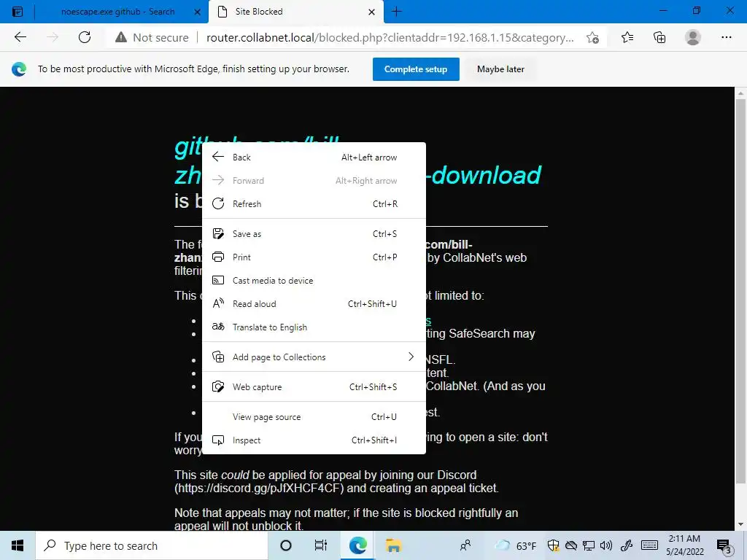The height and width of the screenshot is (560, 747).
Task: Click the OneDrive cloud tray icon
Action: [x=570, y=545]
